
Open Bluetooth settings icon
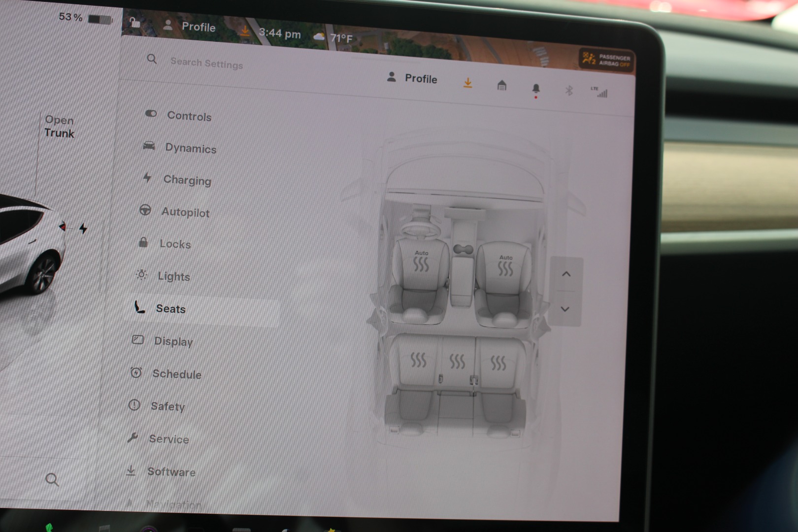pyautogui.click(x=568, y=91)
